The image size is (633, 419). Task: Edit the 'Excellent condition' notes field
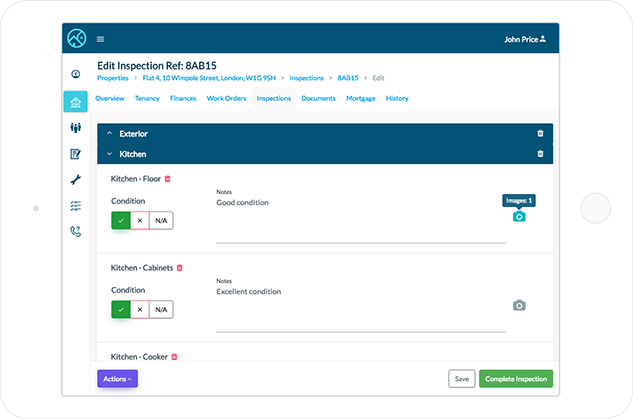pyautogui.click(x=361, y=310)
